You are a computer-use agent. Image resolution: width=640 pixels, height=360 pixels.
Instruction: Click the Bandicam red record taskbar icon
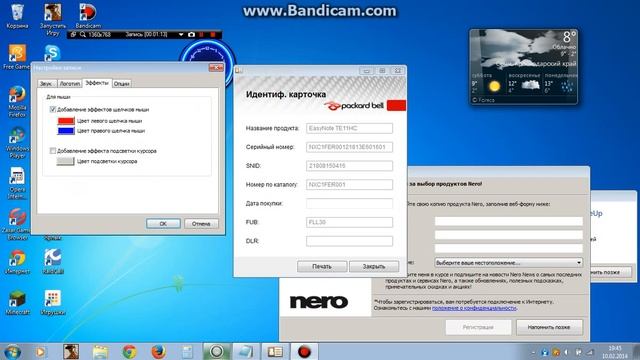(304, 351)
